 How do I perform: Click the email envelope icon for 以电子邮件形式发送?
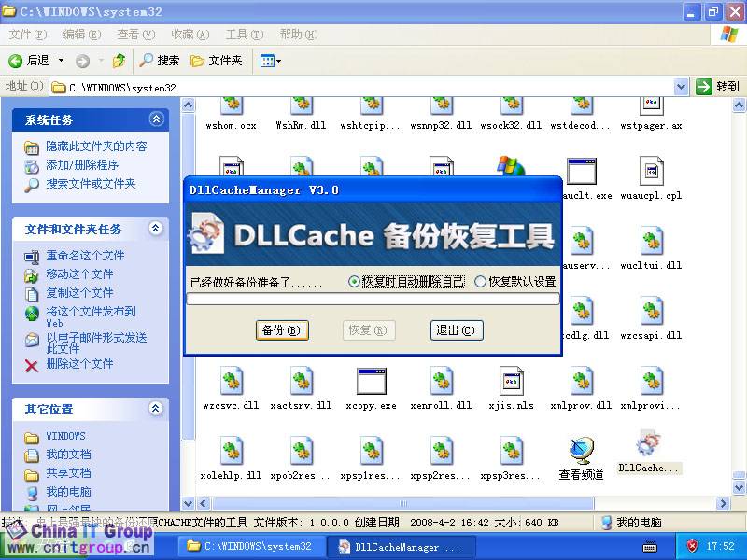[32, 340]
